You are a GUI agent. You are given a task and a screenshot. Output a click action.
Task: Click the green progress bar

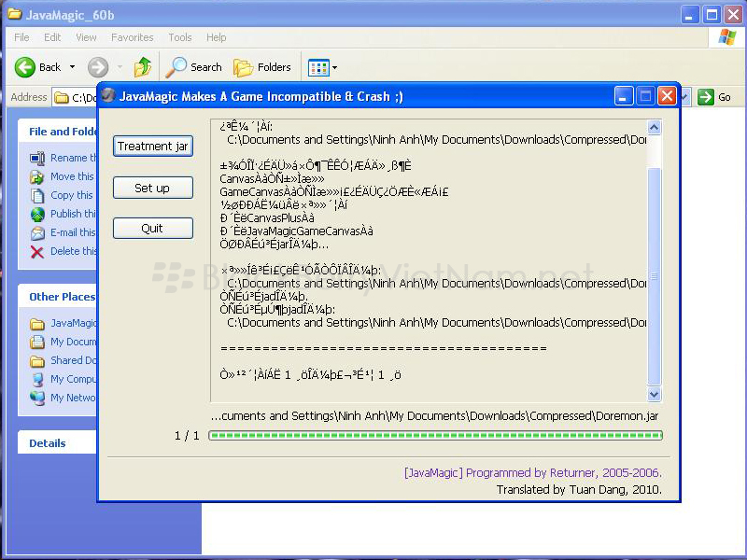point(435,436)
